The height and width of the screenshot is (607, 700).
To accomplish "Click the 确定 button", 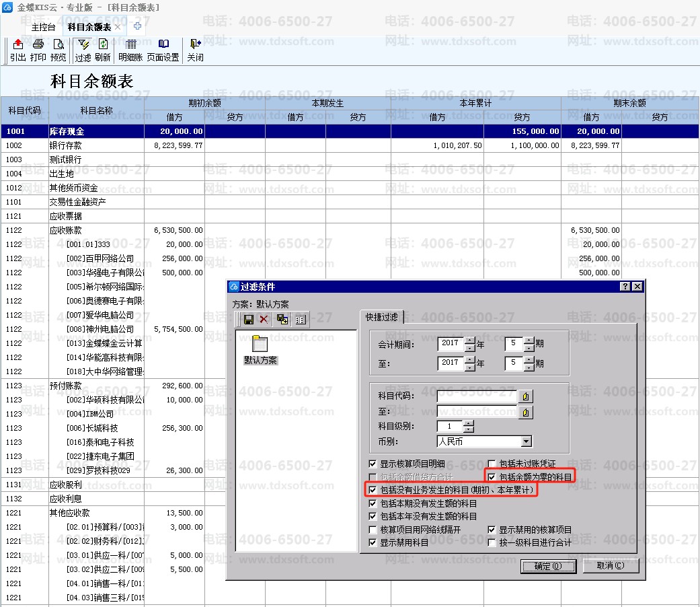I will 548,567.
